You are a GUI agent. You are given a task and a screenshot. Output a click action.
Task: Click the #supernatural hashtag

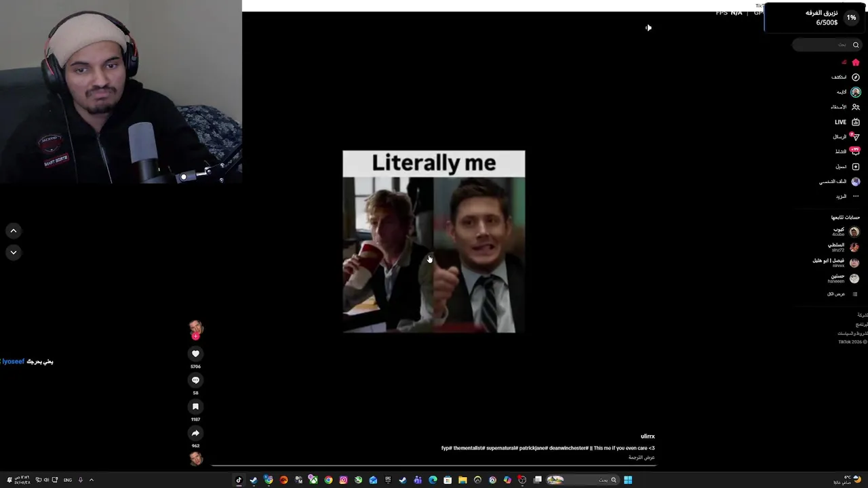501,448
